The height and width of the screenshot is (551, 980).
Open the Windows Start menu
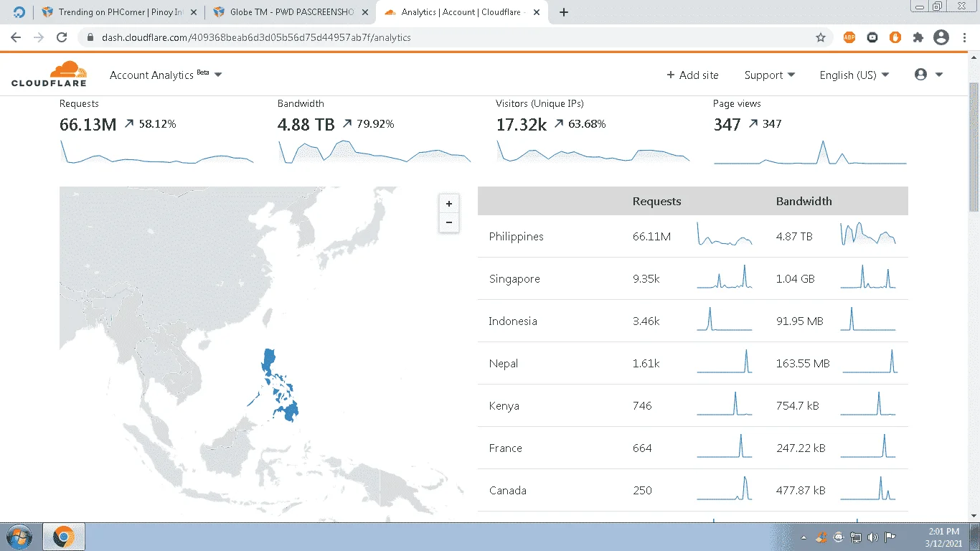click(19, 537)
